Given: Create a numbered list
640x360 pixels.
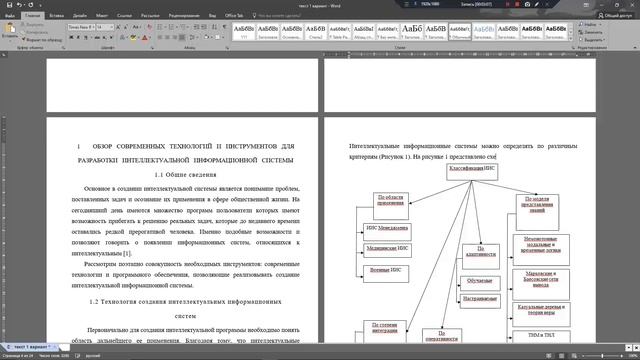Looking at the screenshot, I should tap(172, 27).
